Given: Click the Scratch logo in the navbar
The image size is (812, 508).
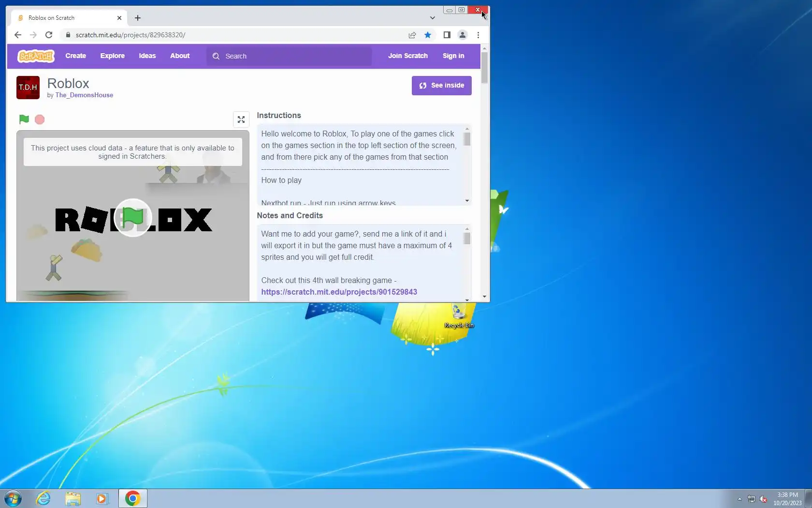Looking at the screenshot, I should [36, 56].
